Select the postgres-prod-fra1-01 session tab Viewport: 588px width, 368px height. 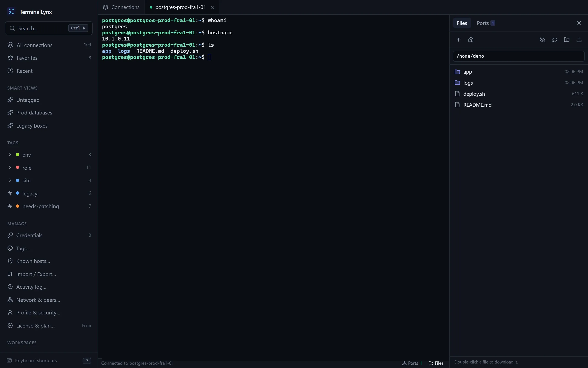pyautogui.click(x=180, y=7)
